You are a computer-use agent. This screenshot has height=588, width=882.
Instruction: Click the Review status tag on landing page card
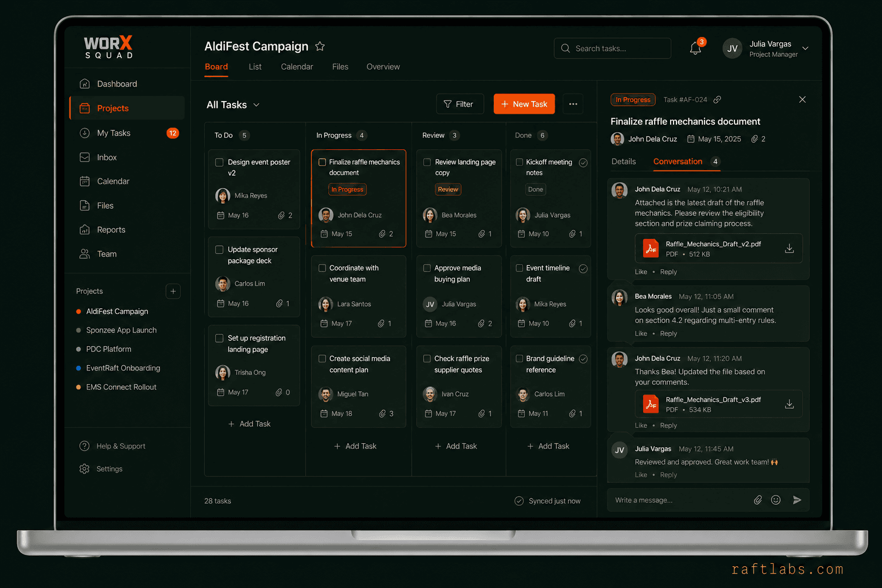click(448, 189)
